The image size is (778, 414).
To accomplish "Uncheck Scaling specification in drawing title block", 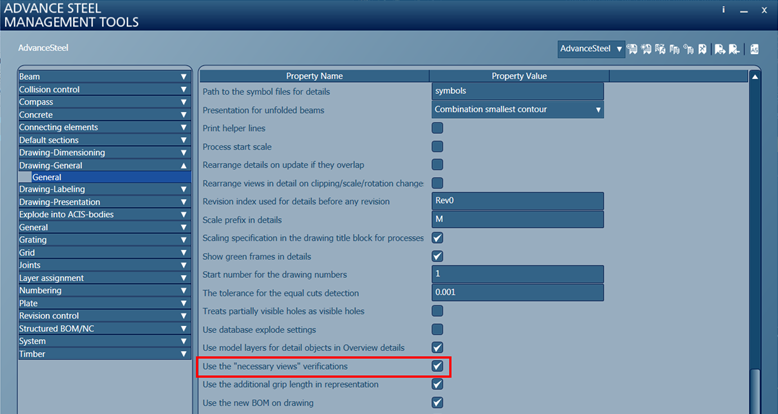I will point(437,238).
